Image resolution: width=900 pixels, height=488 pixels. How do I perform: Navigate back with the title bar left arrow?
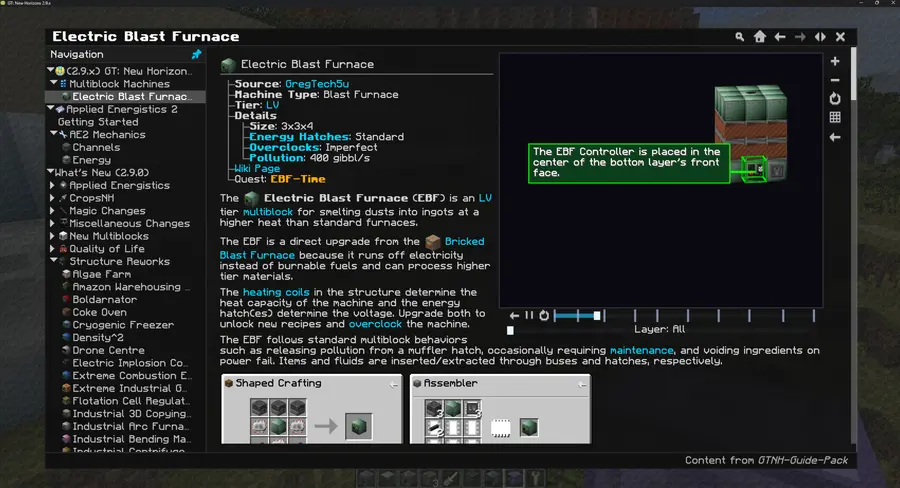(x=779, y=37)
